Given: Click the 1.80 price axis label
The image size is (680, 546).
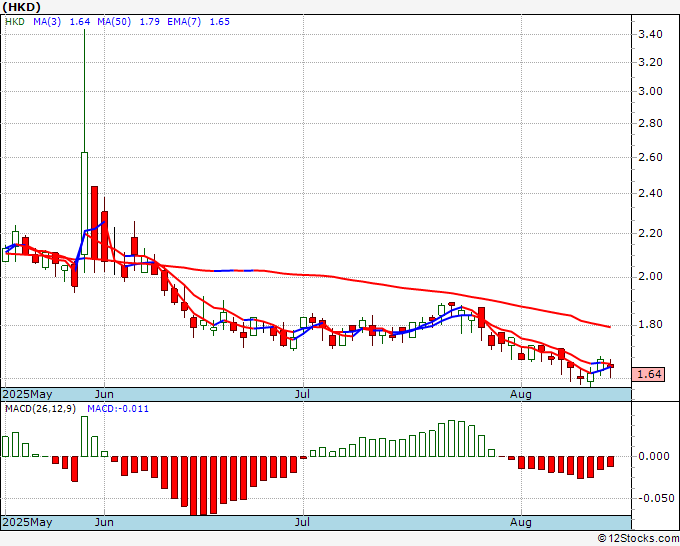Looking at the screenshot, I should 651,324.
